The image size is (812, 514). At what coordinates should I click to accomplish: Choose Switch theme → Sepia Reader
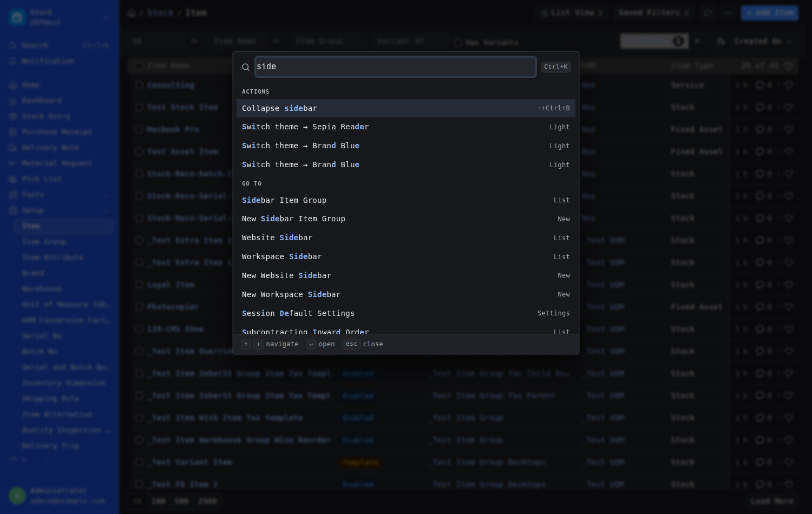point(406,127)
